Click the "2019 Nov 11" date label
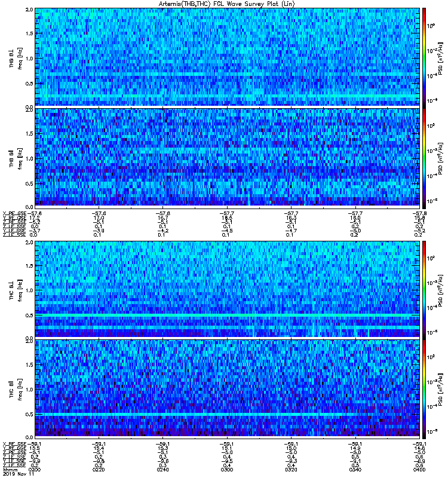This screenshot has height=478, width=448. tap(18, 474)
